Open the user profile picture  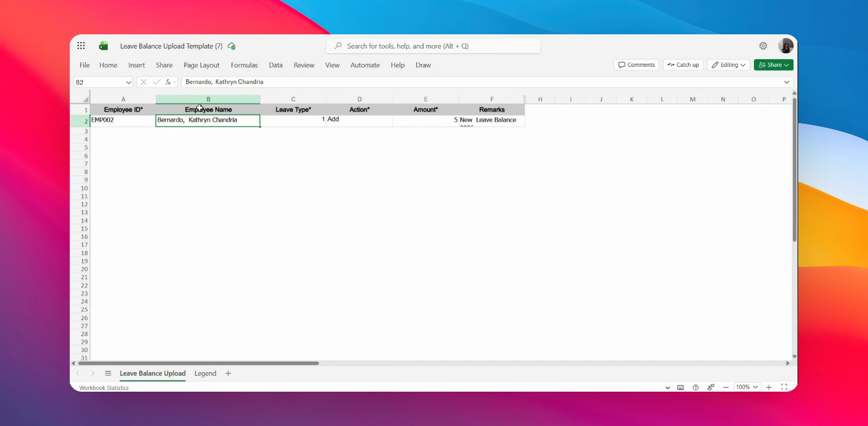(786, 46)
